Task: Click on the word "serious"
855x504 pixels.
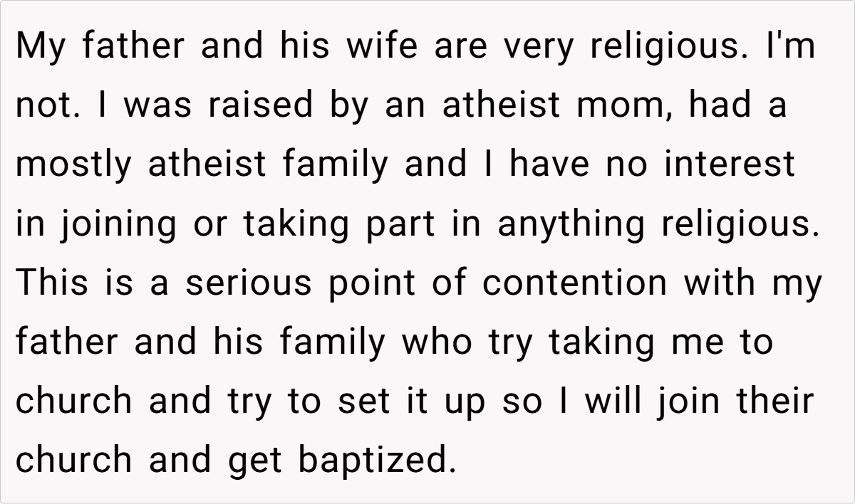Action: click(x=248, y=283)
